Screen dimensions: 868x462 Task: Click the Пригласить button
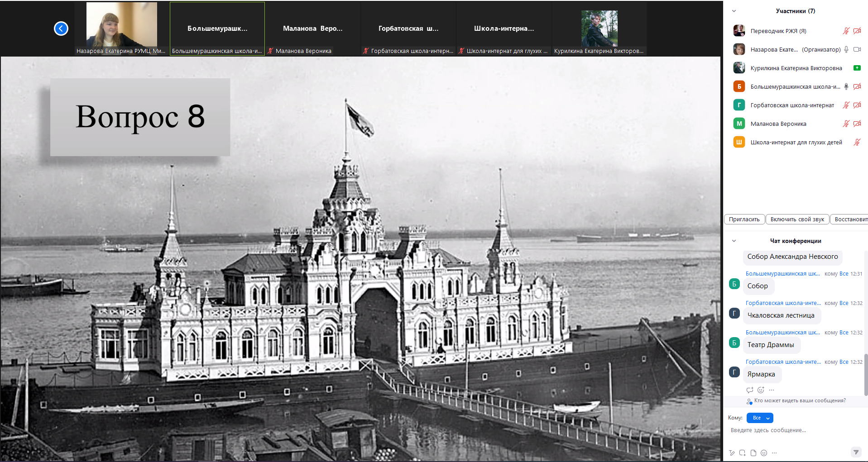(744, 219)
